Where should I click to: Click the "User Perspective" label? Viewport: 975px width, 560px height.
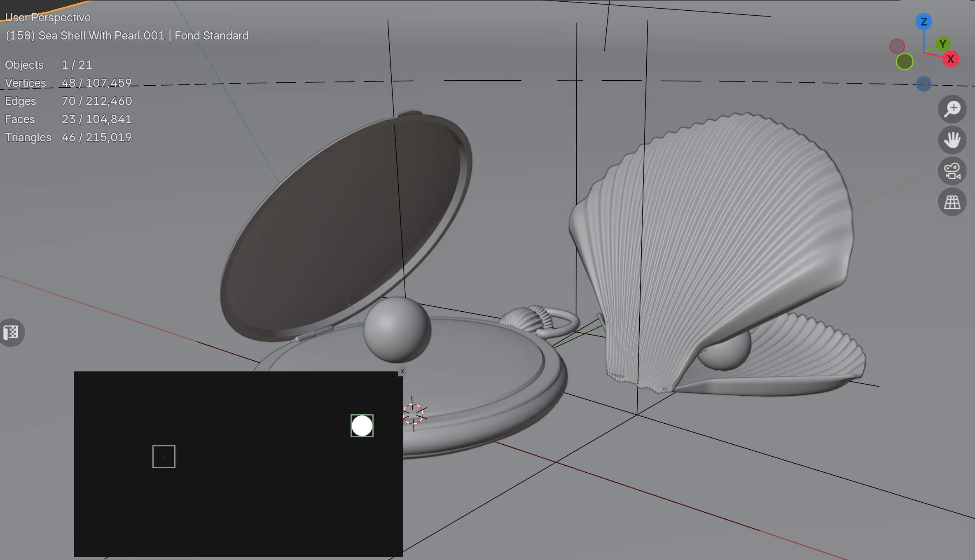click(x=48, y=18)
